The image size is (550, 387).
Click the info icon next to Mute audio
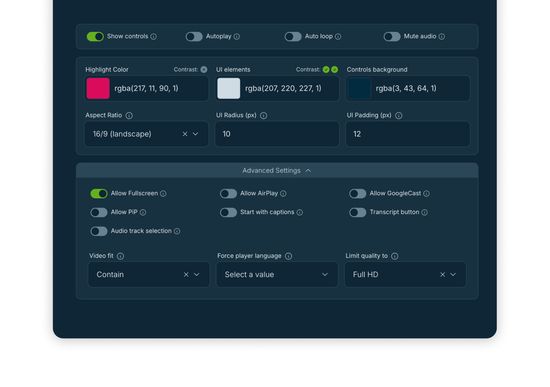[x=442, y=36]
